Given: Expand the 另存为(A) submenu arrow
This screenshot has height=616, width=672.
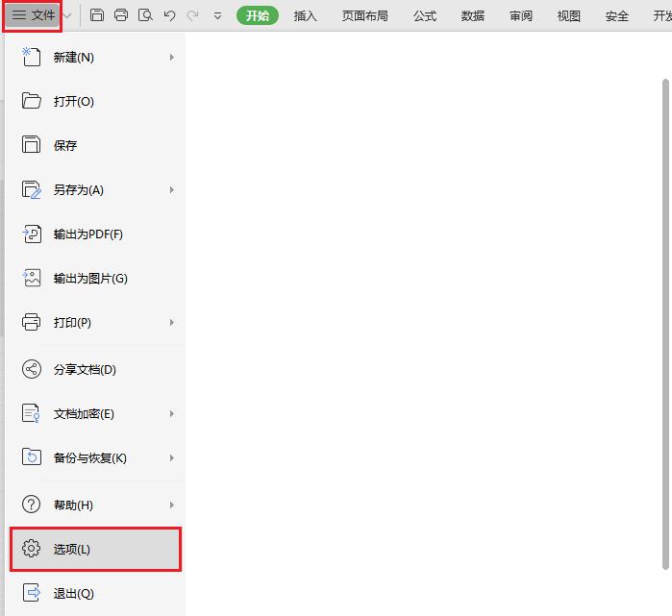Looking at the screenshot, I should 171,189.
